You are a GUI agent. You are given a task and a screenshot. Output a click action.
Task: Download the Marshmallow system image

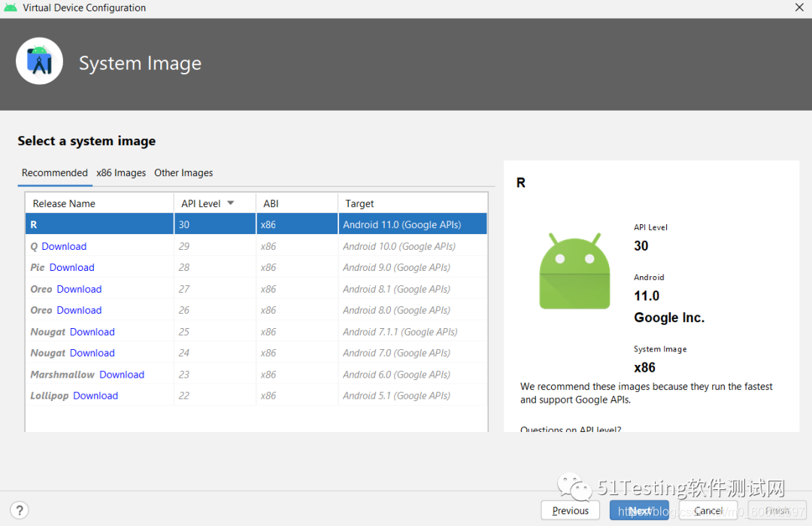coord(122,374)
